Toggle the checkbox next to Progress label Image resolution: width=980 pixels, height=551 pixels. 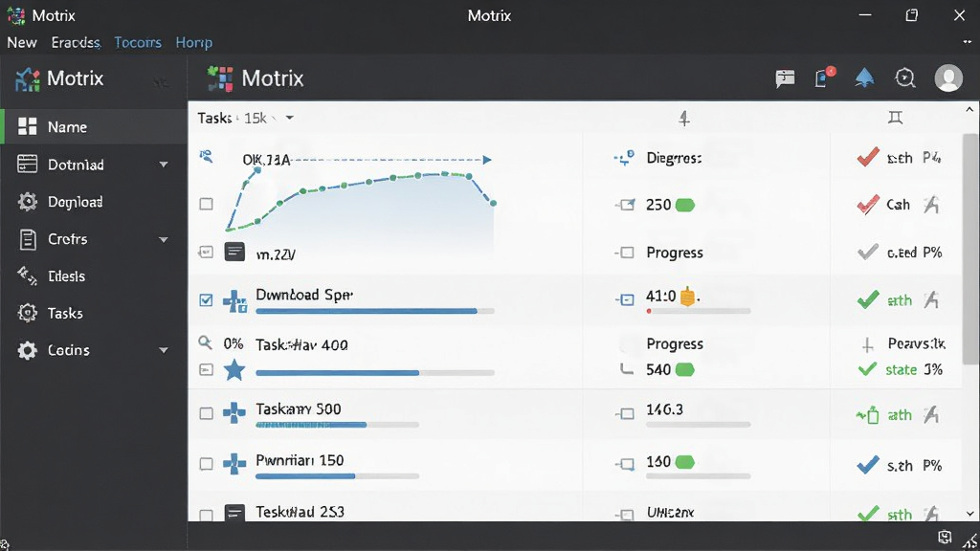[624, 253]
